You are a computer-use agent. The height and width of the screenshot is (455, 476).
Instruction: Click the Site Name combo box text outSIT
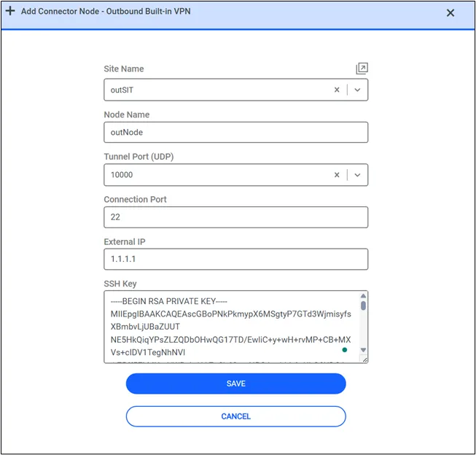pyautogui.click(x=122, y=90)
